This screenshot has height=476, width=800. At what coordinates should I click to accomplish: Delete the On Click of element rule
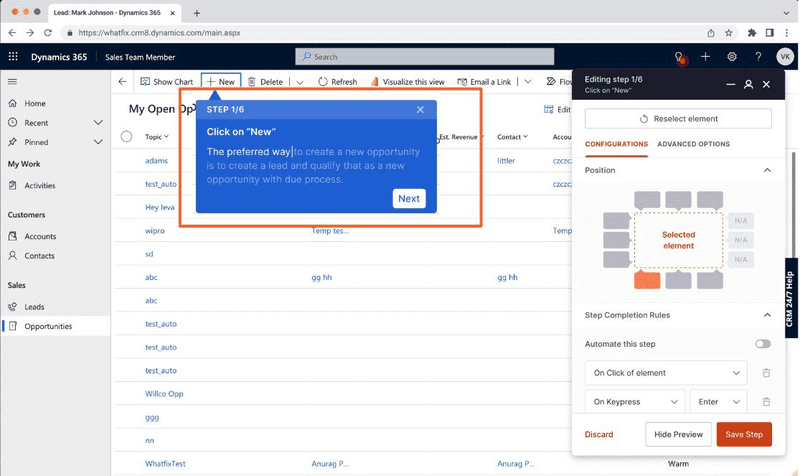click(x=766, y=373)
